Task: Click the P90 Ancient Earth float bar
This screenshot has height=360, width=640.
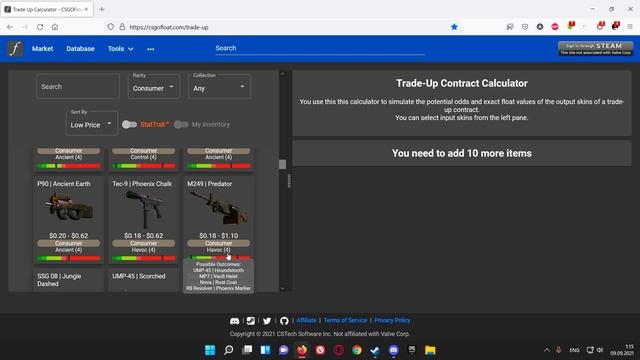Action: pyautogui.click(x=69, y=258)
